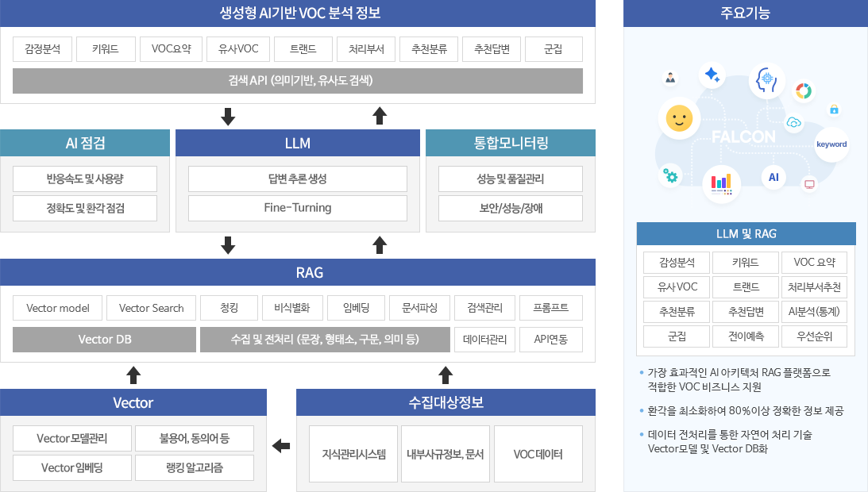Click the 주요기능 panel header
The image size is (868, 492).
[746, 13]
